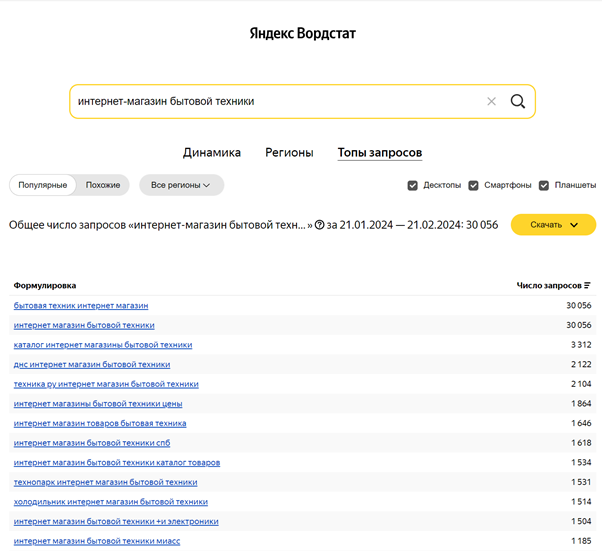The width and height of the screenshot is (602, 551).
Task: Click the count value 2 104
Action: coord(581,384)
